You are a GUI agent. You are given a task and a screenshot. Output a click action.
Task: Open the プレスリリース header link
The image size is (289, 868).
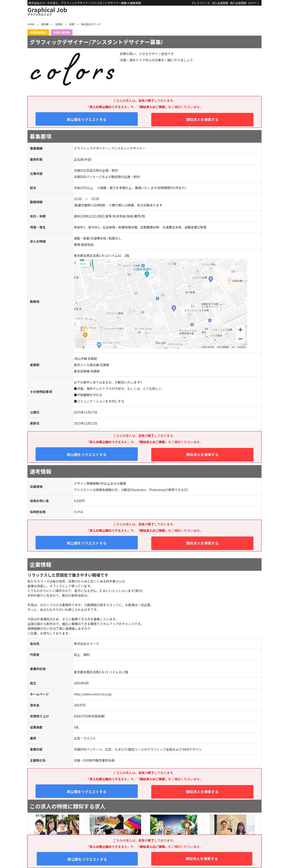coord(201,3)
